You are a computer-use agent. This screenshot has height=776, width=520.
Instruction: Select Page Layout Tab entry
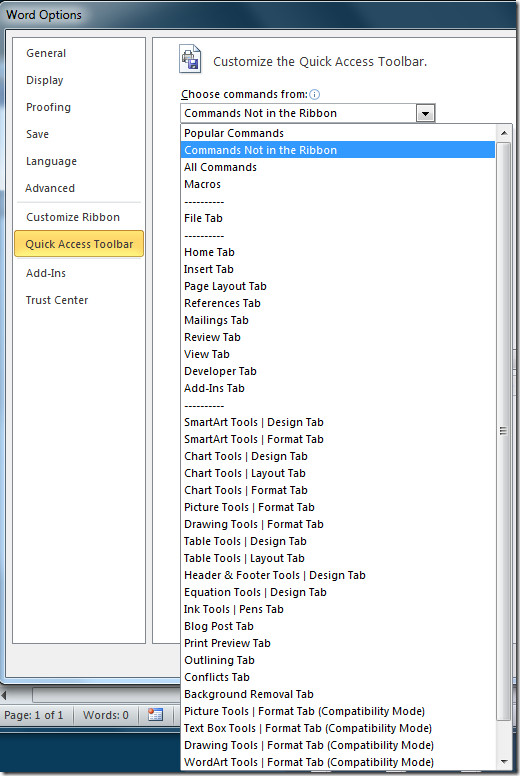pos(338,286)
